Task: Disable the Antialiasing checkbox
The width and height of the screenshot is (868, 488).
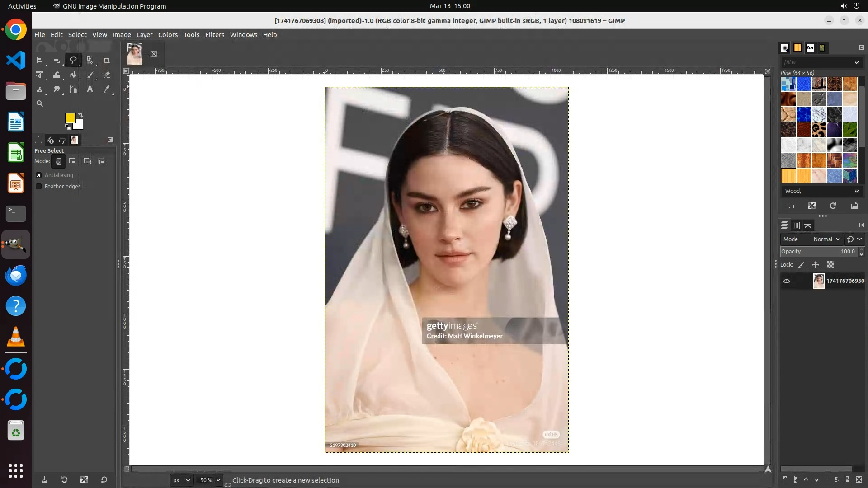Action: point(39,175)
